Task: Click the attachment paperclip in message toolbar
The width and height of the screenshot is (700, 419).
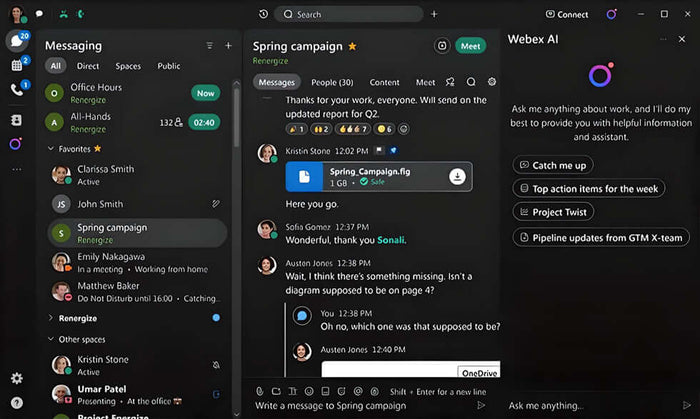Action: (259, 390)
